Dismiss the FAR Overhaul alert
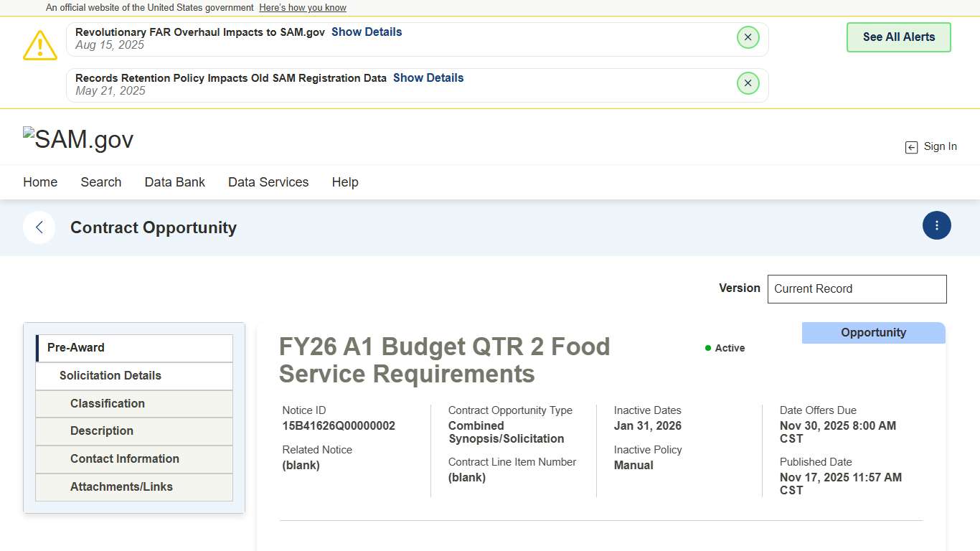The image size is (980, 551). tap(748, 37)
